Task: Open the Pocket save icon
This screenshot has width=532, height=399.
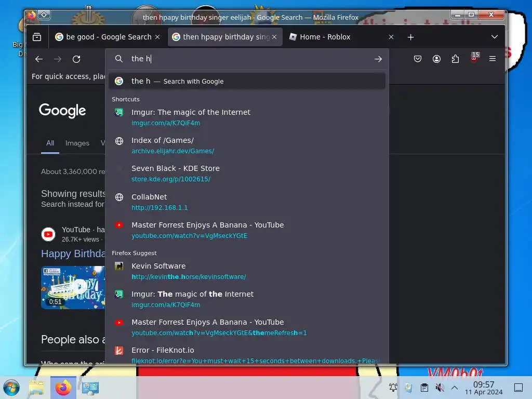Action: 418,59
